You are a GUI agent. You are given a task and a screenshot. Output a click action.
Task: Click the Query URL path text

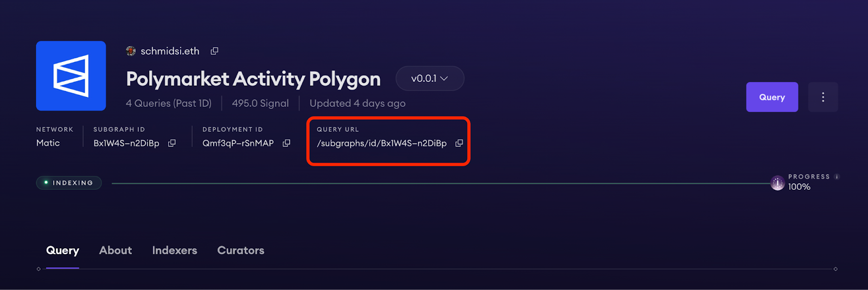pyautogui.click(x=382, y=143)
